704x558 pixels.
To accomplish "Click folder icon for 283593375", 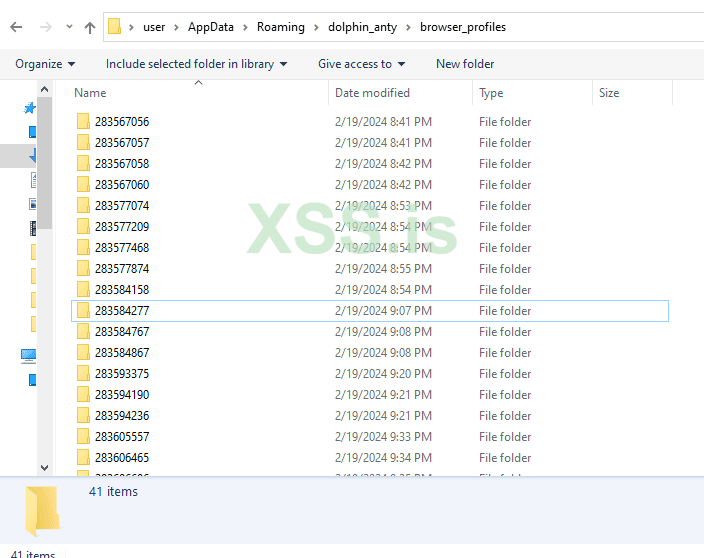I will (x=83, y=373).
